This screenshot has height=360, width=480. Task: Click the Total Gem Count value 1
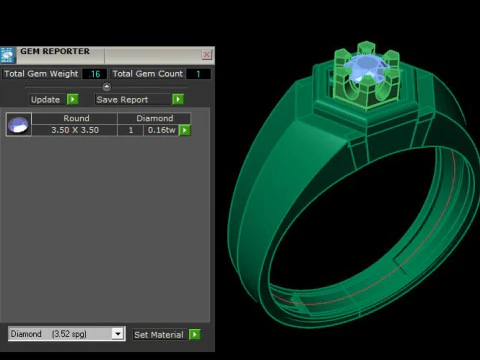198,74
